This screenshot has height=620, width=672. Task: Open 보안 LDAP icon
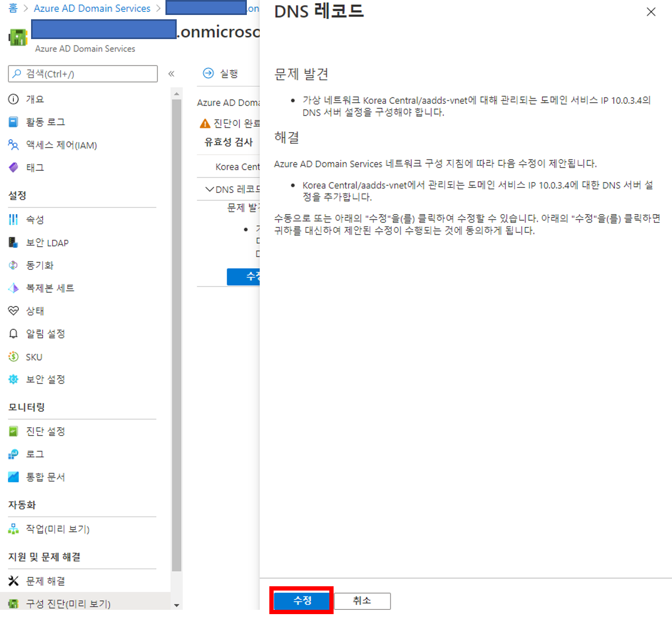point(13,243)
